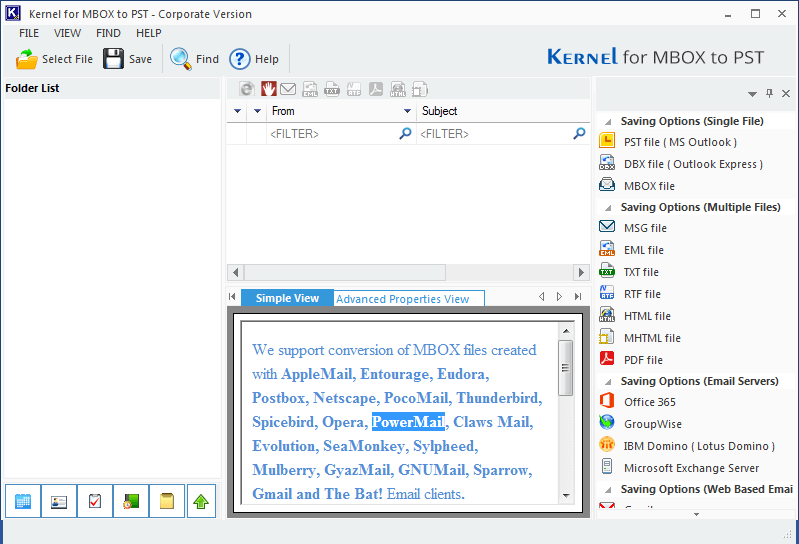799x544 pixels.
Task: Choose MBOX file saving option
Action: coord(649,186)
